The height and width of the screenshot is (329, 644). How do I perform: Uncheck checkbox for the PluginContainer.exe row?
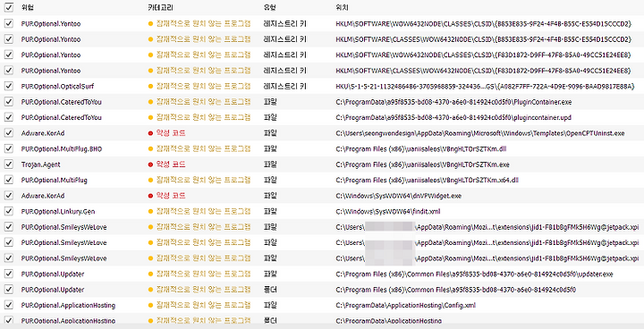pos(9,102)
